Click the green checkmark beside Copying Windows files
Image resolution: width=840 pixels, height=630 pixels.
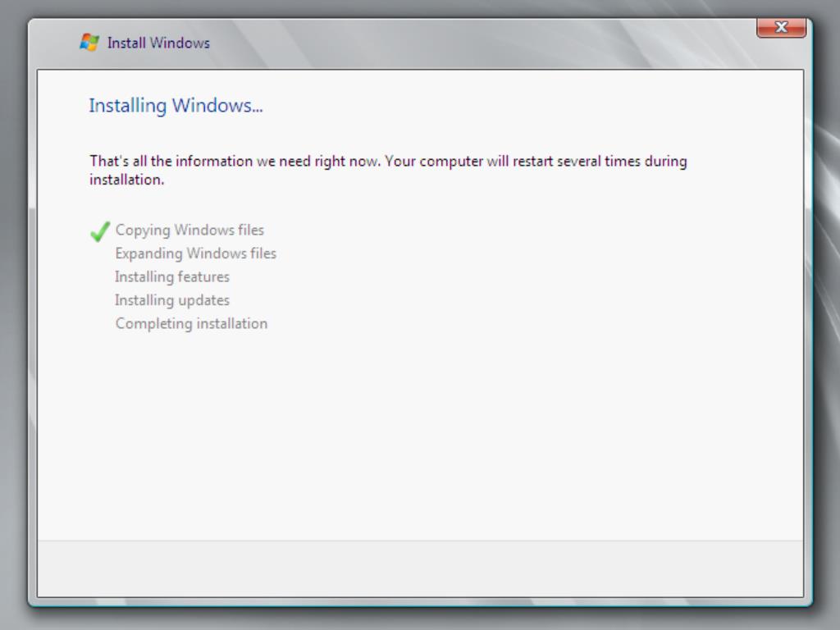99,231
